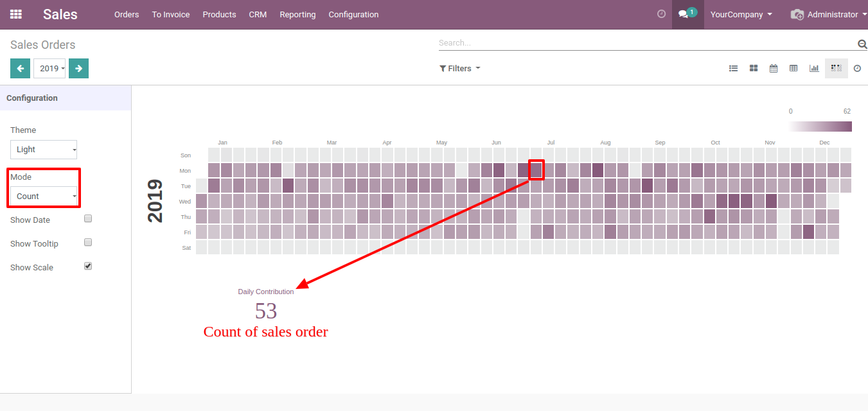Go to previous year with left arrow
Viewport: 868px width, 411px height.
coord(20,68)
